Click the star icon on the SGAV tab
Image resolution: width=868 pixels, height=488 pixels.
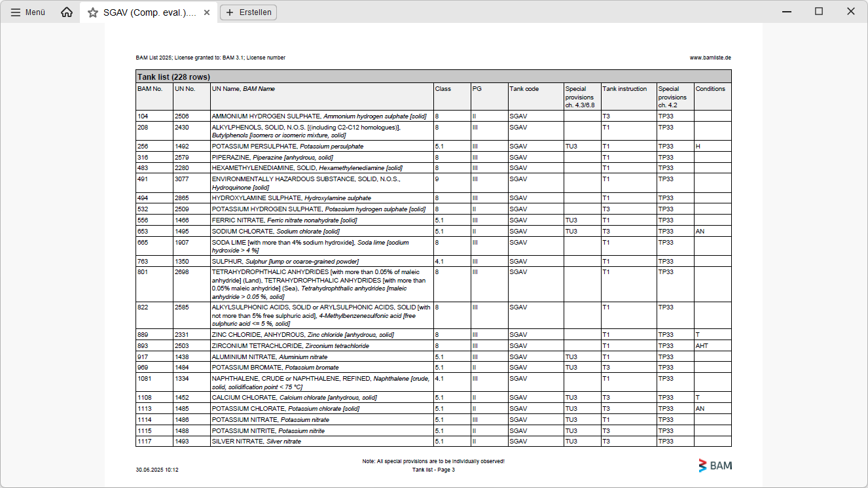pyautogui.click(x=93, y=12)
